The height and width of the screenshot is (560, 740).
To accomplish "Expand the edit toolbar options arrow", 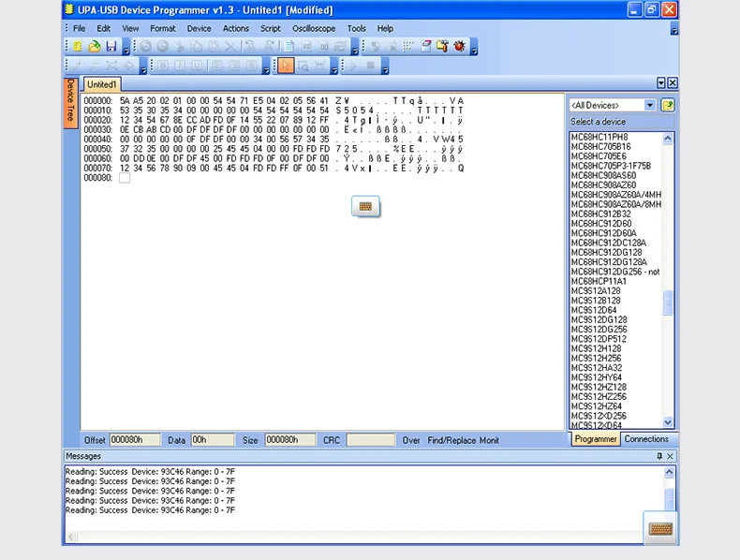I will [x=355, y=48].
